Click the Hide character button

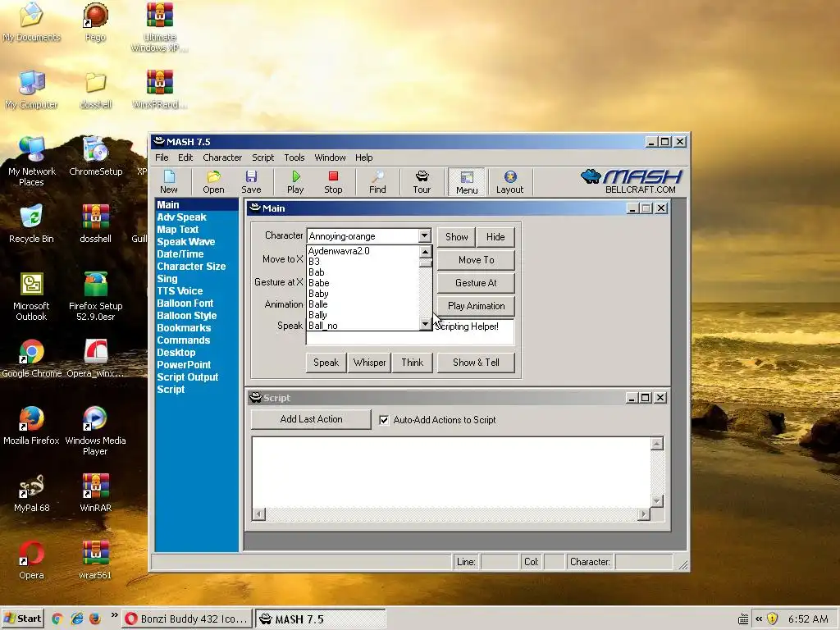coord(495,237)
